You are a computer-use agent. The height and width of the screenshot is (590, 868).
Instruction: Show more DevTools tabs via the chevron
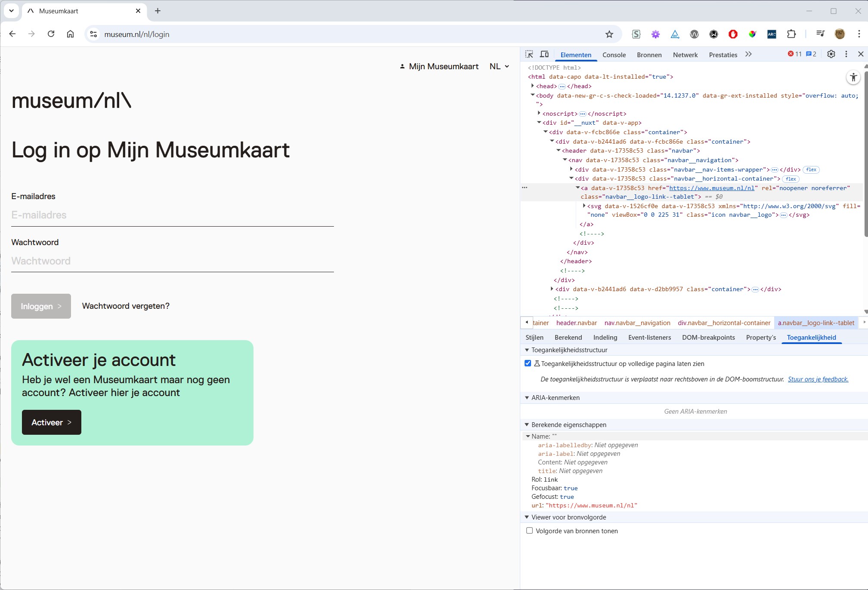[748, 54]
